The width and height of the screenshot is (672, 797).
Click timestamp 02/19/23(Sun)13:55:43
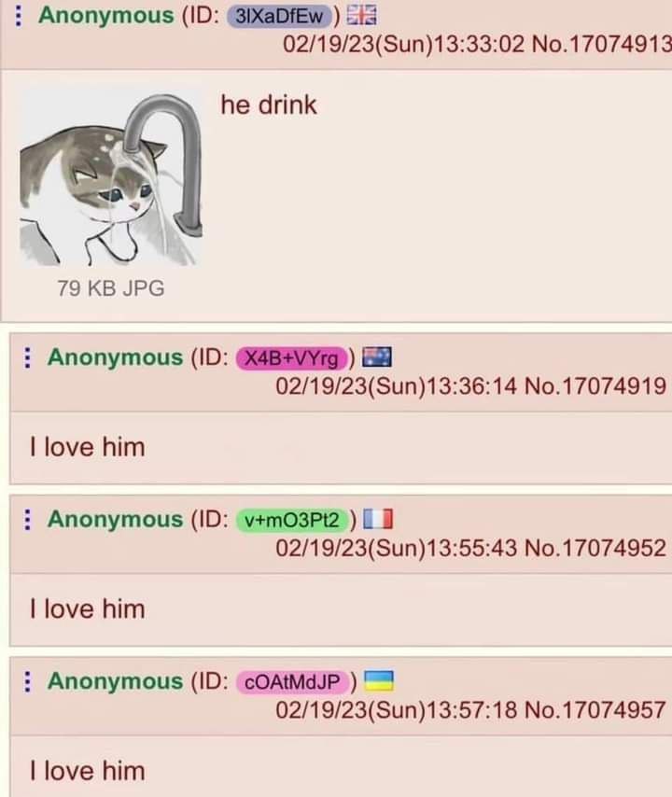click(x=396, y=549)
